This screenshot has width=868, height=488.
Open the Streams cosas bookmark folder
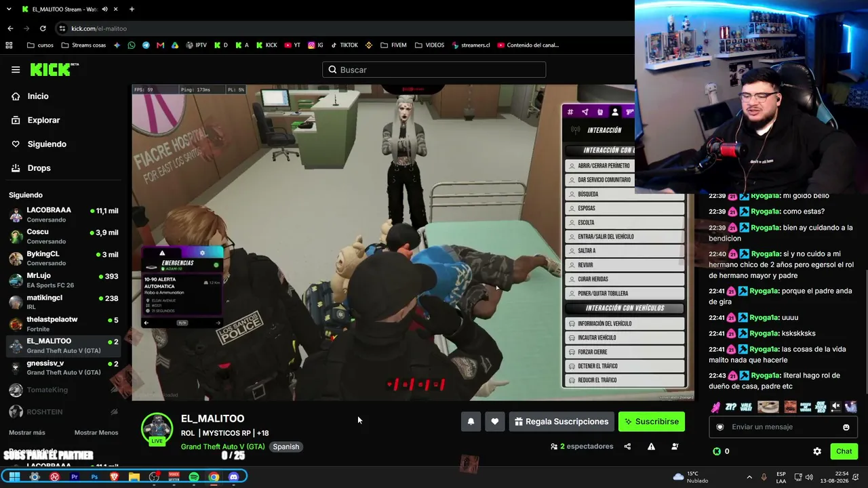(x=83, y=45)
